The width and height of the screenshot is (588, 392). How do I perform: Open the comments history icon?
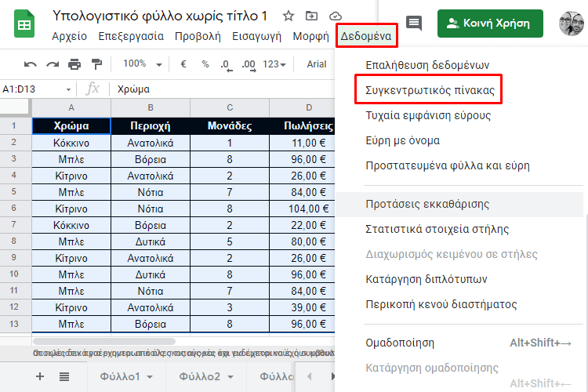(x=414, y=24)
